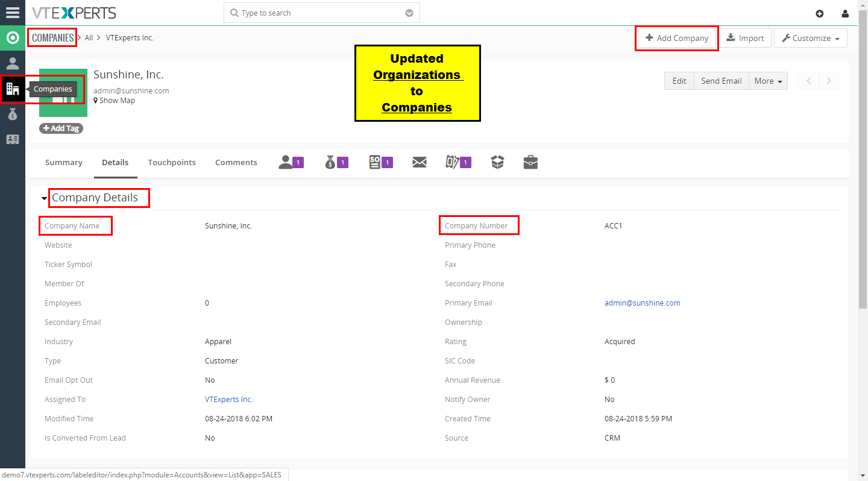Click the Email Opt Out value No

210,380
